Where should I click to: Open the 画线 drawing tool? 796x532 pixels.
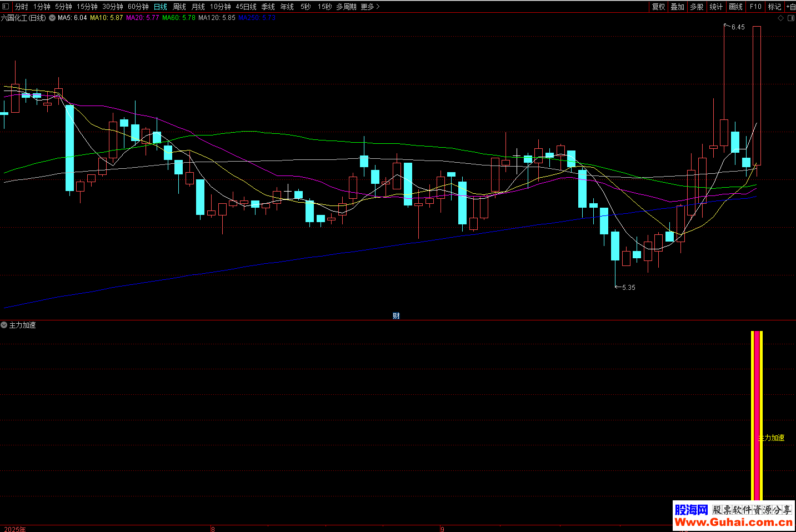point(735,7)
